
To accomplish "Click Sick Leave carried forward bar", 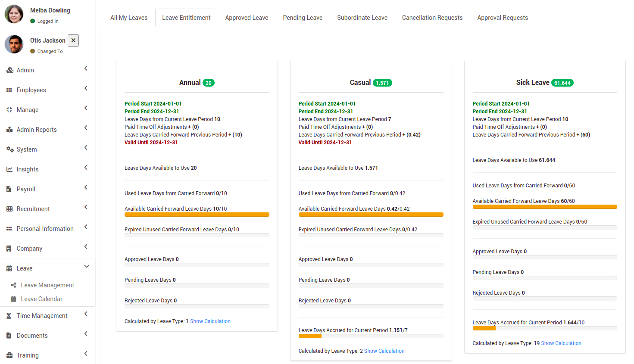I will (545, 207).
